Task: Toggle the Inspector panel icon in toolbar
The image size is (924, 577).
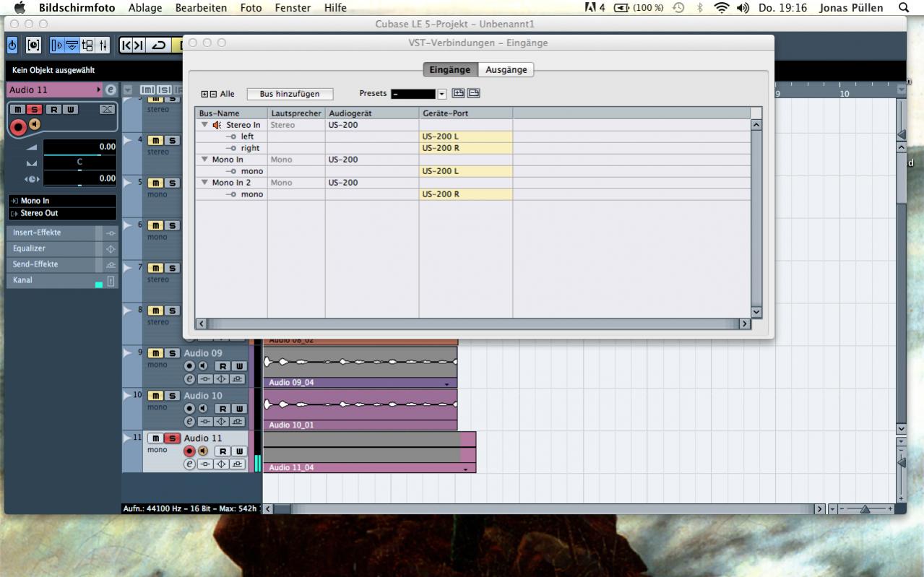Action: tap(57, 45)
